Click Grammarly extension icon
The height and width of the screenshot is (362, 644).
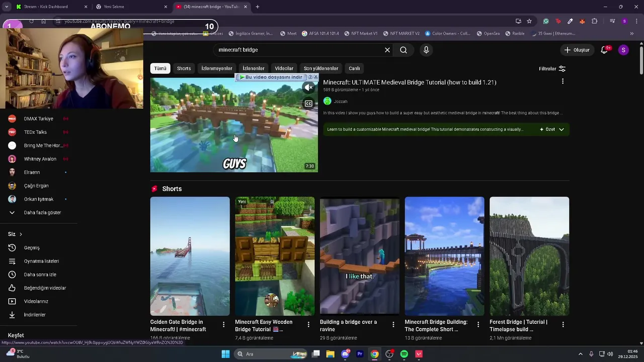(546, 21)
